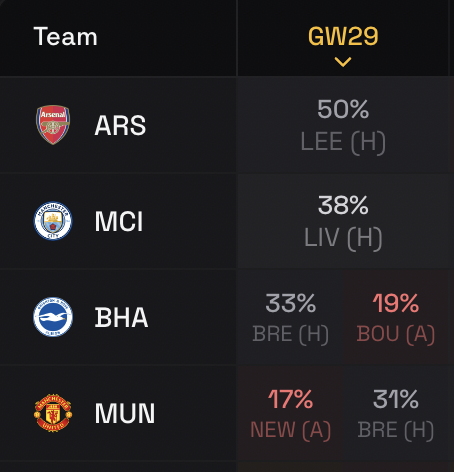Click the BOU (A) opponent label
Viewport: 454px width, 472px height.
pyautogui.click(x=396, y=334)
